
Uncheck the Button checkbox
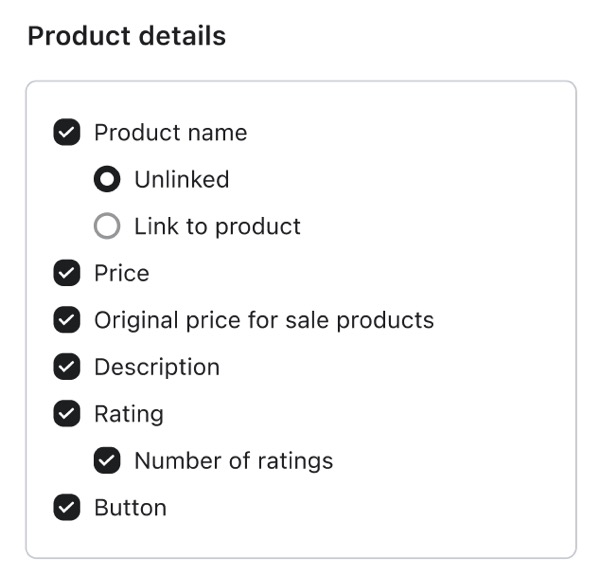(67, 508)
